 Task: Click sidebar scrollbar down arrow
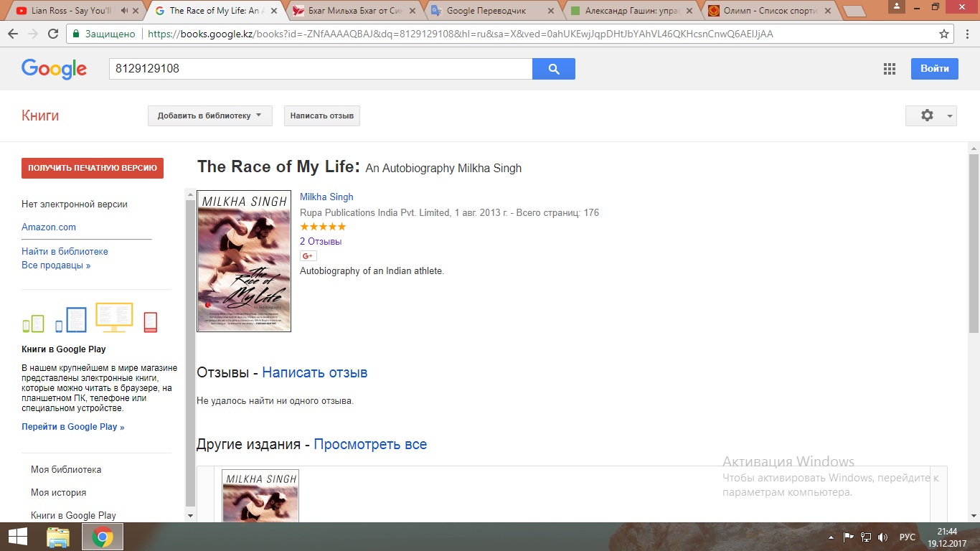pyautogui.click(x=190, y=516)
